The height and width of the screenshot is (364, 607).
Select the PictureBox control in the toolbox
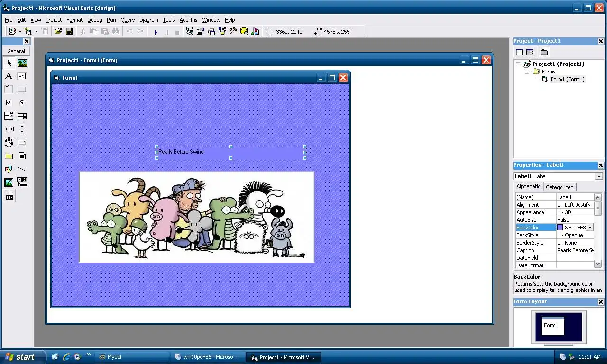coord(22,63)
